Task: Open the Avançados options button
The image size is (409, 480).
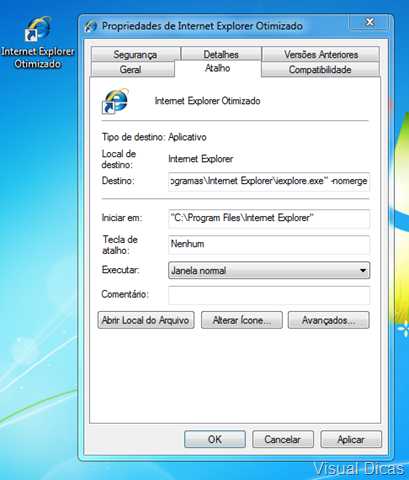Action: tap(328, 320)
